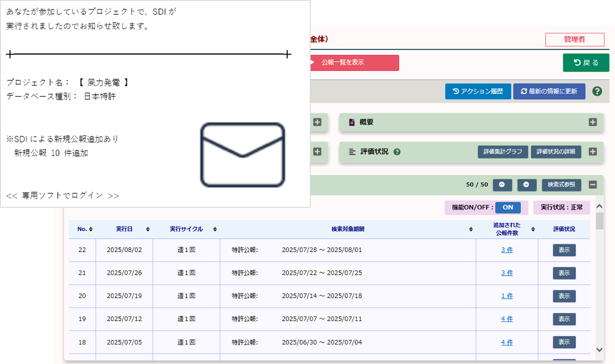Click 表示 button in row 20

tap(564, 296)
